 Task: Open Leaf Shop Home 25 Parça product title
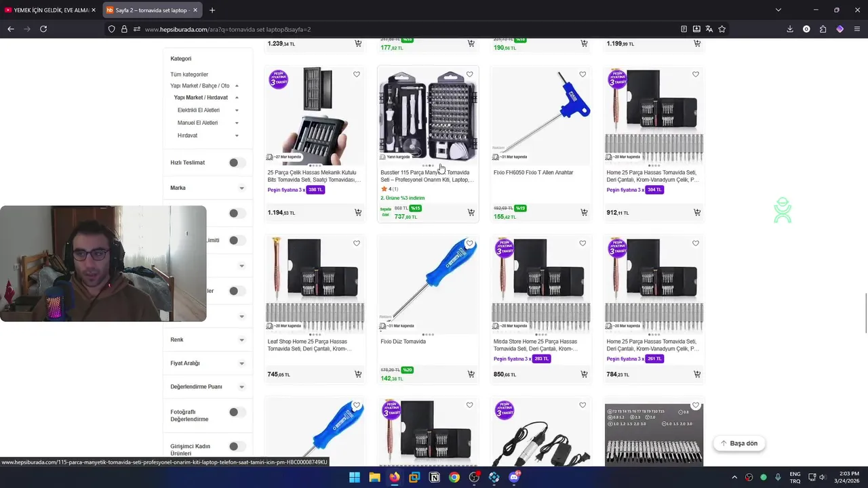(x=310, y=345)
